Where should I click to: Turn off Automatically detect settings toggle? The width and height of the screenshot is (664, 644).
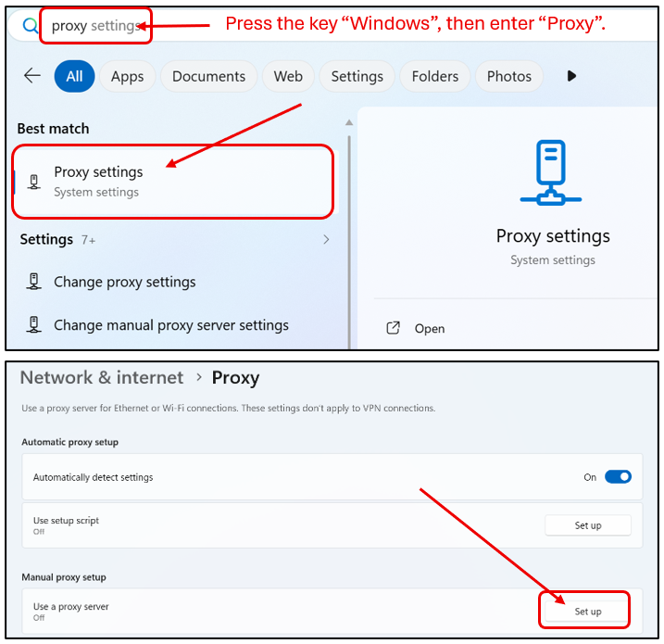click(618, 477)
